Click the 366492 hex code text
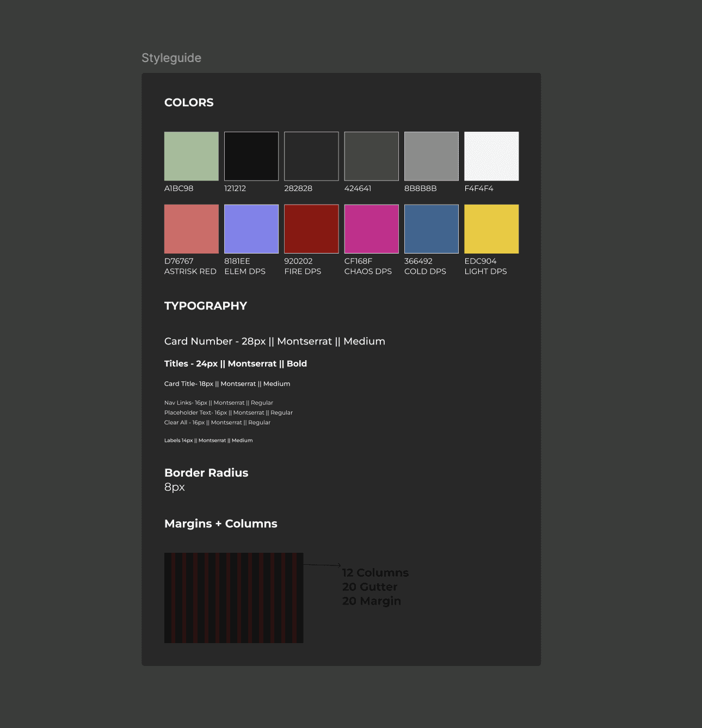 point(418,261)
